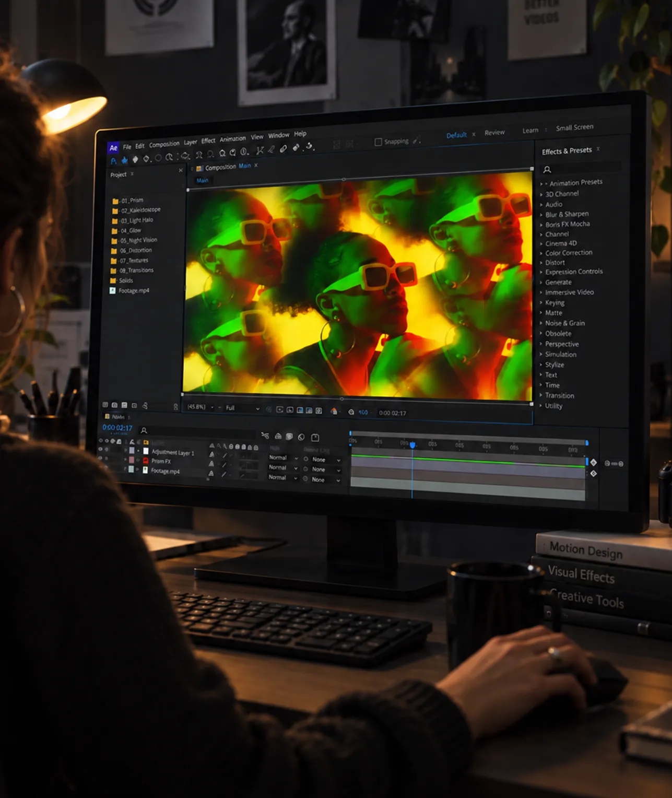Screen dimensions: 672x798
Task: Expand the Color Correction effects category
Action: (568, 253)
